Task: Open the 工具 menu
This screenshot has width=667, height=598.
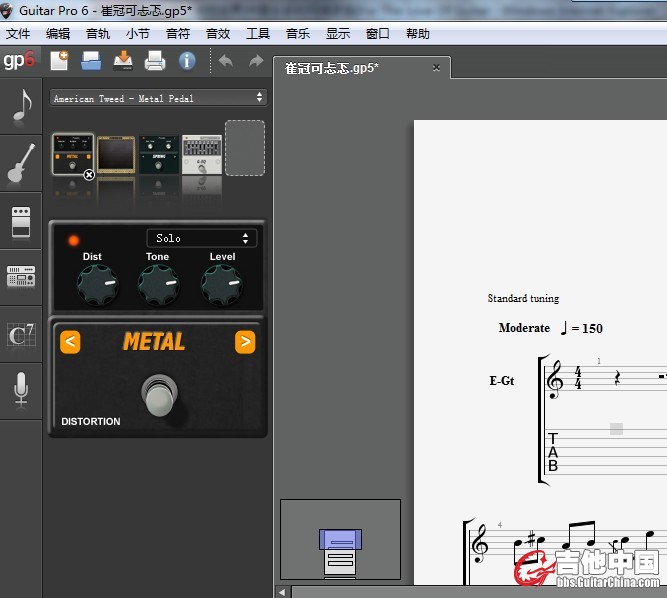Action: pos(258,33)
